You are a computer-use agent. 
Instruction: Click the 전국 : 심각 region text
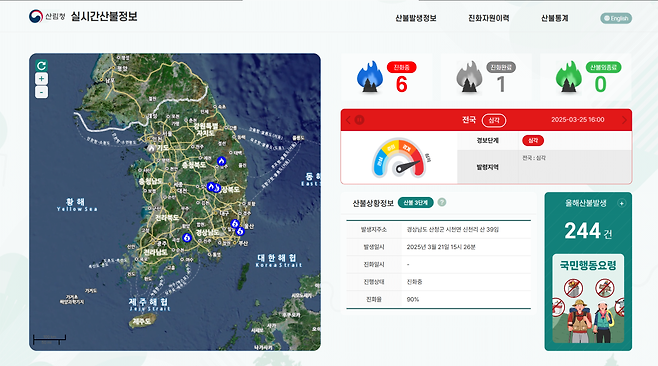coord(534,158)
